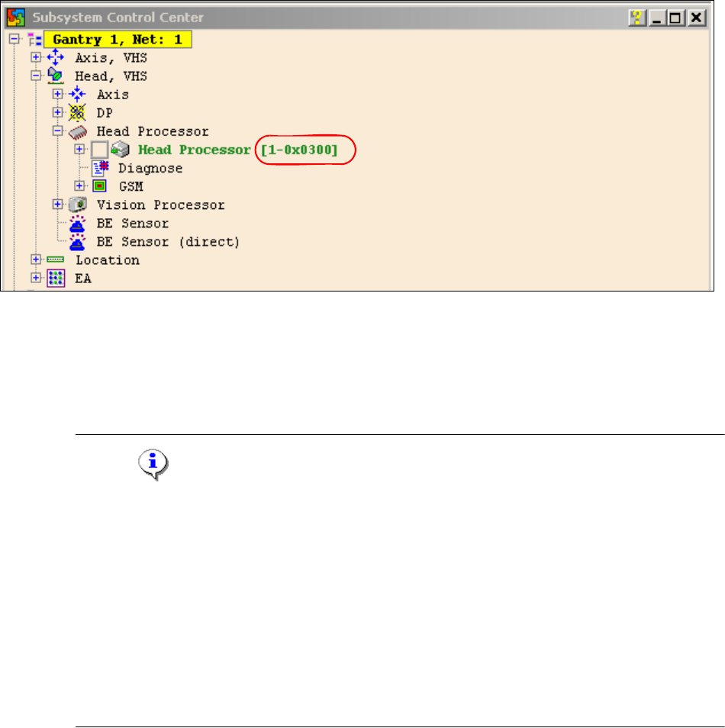The width and height of the screenshot is (725, 728).
Task: Select the GSM tree label
Action: pyautogui.click(x=131, y=187)
